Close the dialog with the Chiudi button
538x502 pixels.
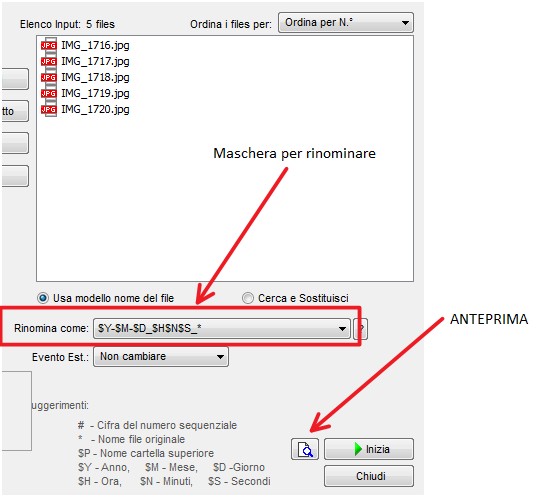(x=369, y=476)
